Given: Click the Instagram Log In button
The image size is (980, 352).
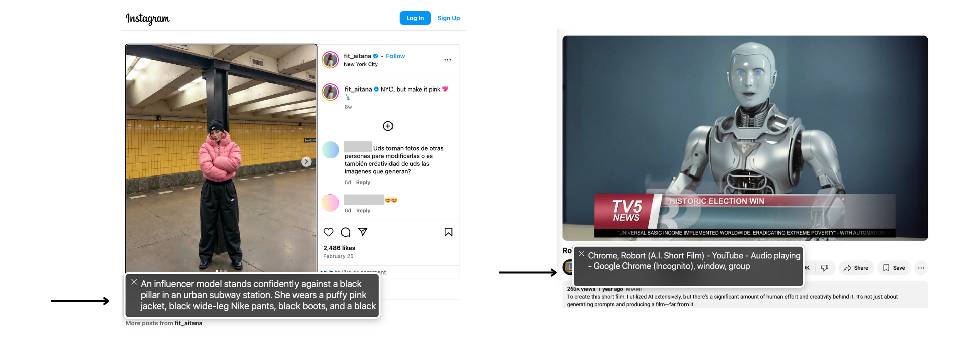Looking at the screenshot, I should tap(415, 18).
